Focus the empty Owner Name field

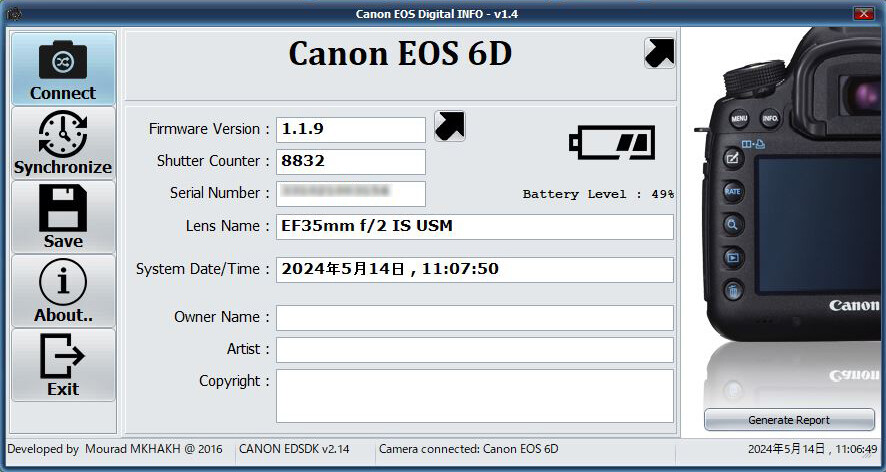pos(475,318)
